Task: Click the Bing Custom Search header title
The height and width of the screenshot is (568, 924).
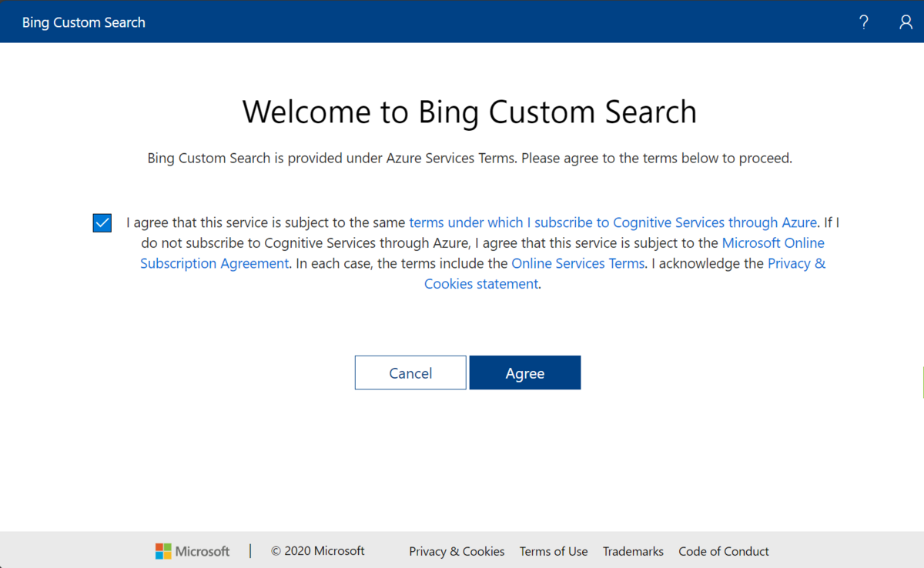Action: point(84,22)
